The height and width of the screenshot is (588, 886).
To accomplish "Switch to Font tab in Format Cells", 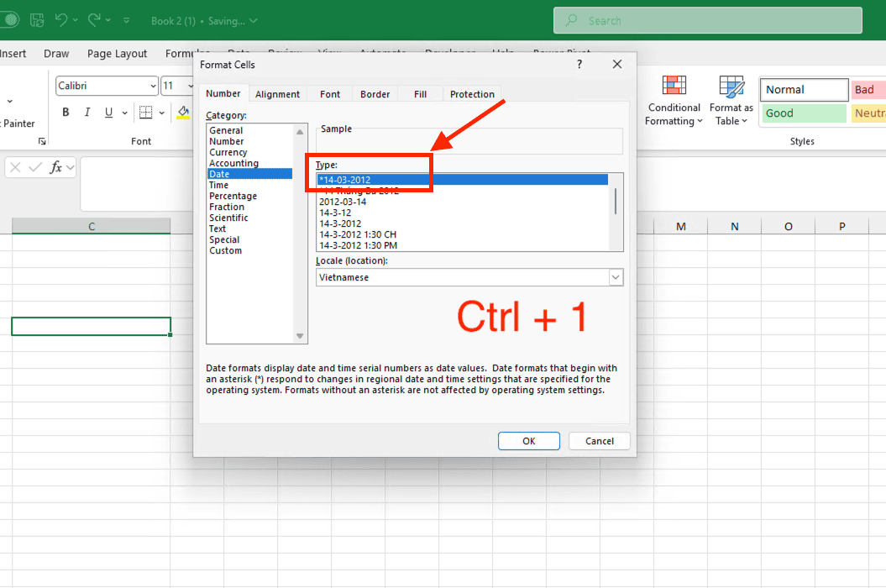I will point(330,94).
